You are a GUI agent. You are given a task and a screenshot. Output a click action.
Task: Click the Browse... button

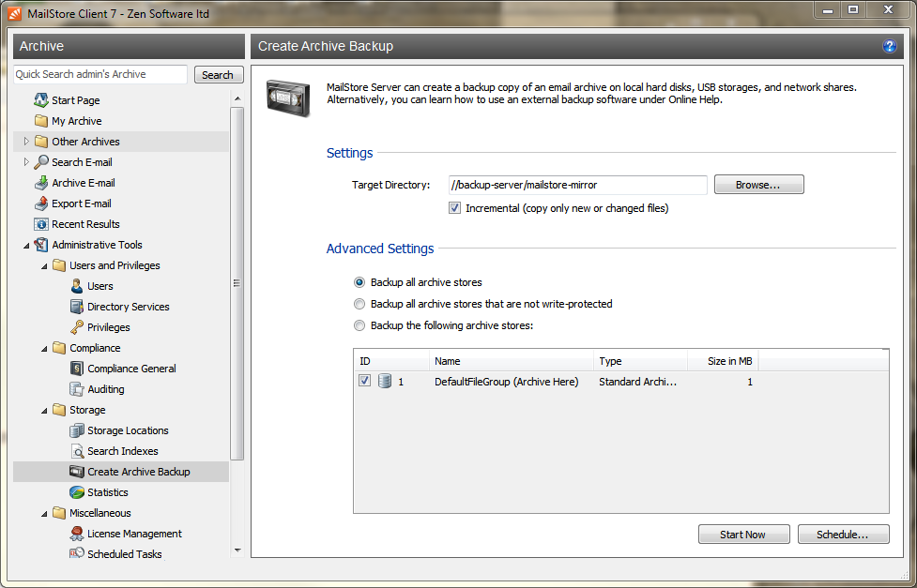(758, 185)
